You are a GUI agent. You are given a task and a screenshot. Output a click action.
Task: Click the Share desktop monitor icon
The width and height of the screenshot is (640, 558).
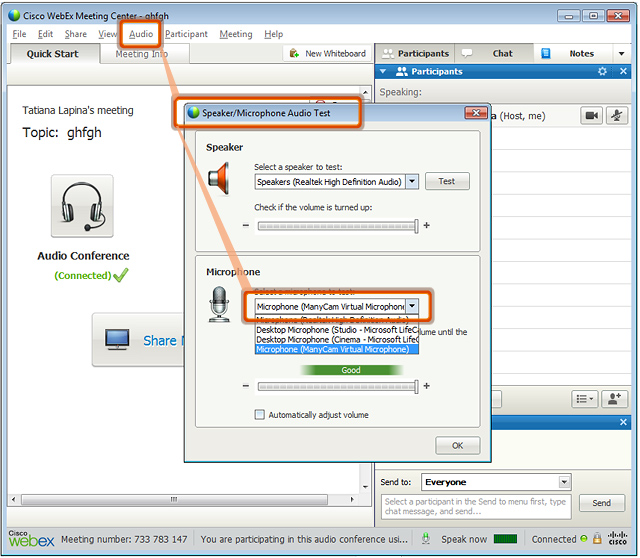point(117,340)
